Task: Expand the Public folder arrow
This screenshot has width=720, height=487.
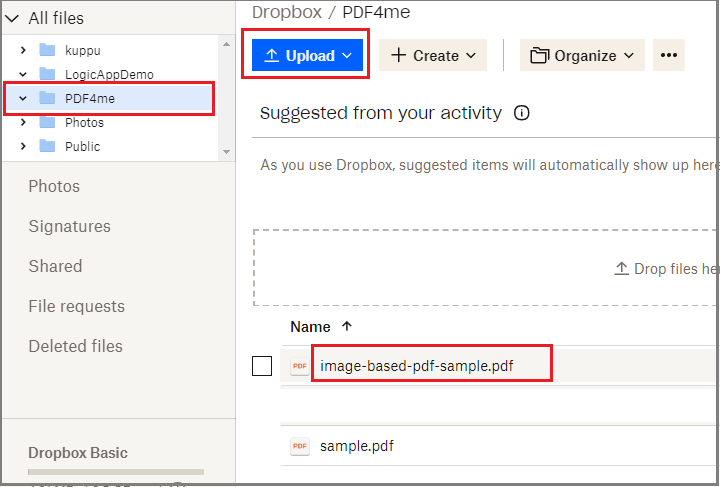Action: point(23,146)
